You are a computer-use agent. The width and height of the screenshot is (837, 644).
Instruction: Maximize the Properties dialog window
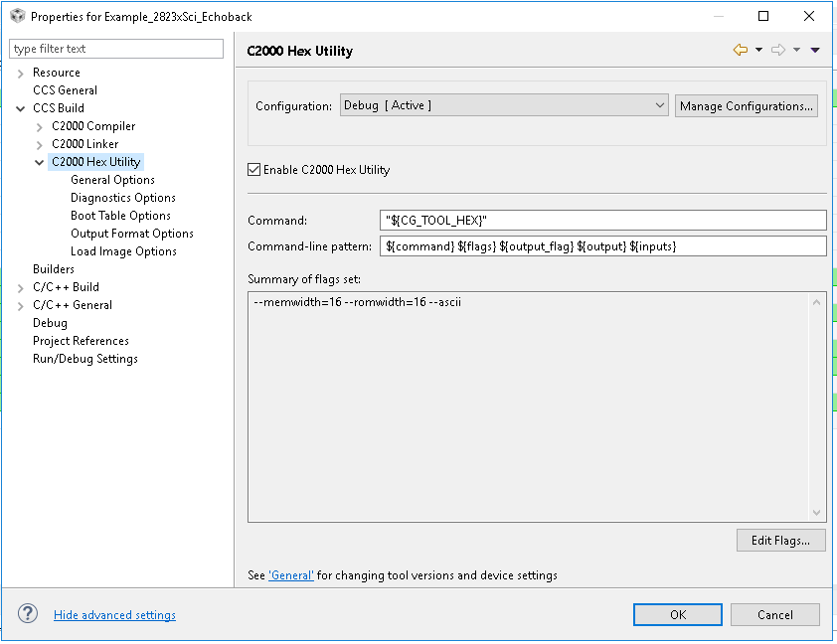(763, 16)
